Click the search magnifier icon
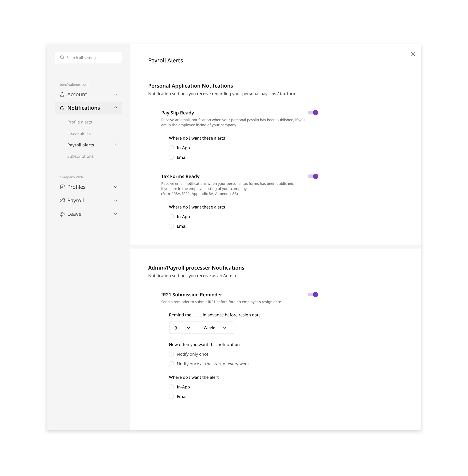Viewport: 468px width, 476px height. [x=62, y=58]
